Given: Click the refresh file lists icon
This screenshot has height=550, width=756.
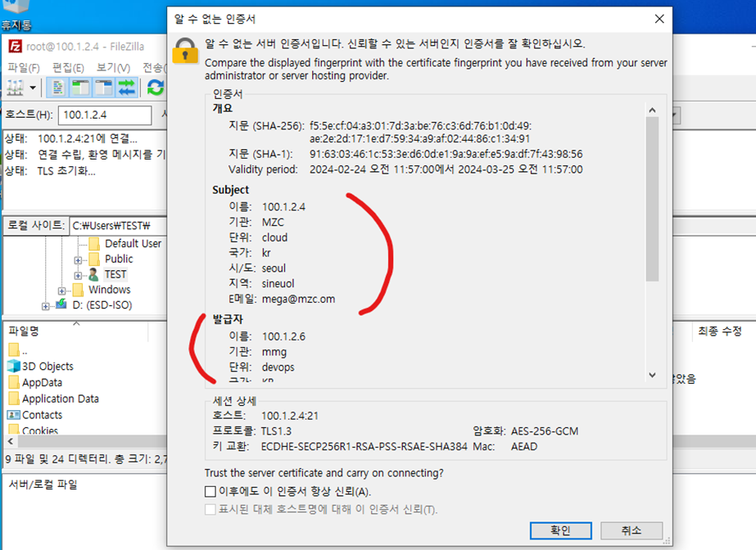Looking at the screenshot, I should coord(156,88).
